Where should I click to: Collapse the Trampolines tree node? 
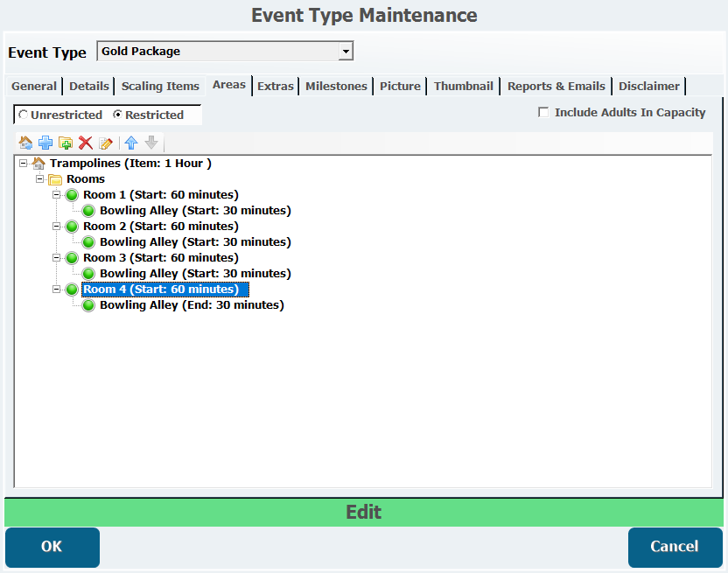click(23, 164)
